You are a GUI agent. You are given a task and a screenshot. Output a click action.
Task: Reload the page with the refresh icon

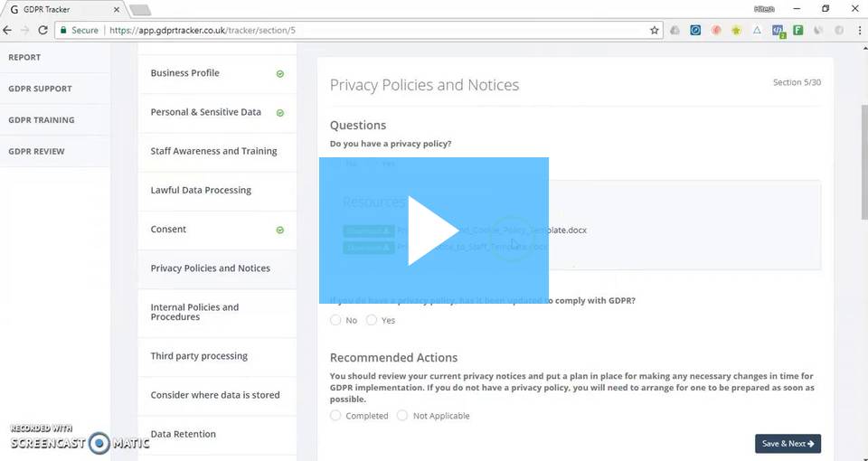[42, 30]
